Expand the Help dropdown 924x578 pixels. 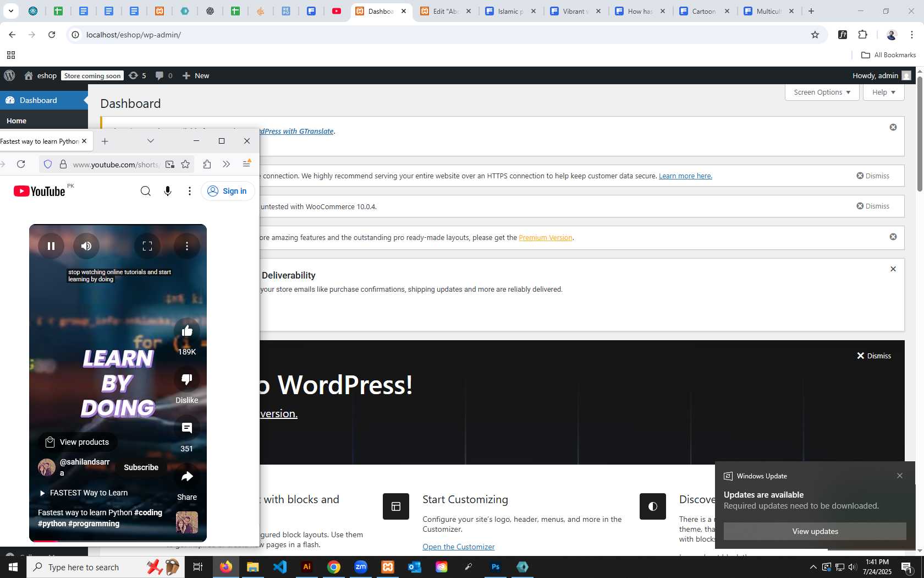[883, 92]
